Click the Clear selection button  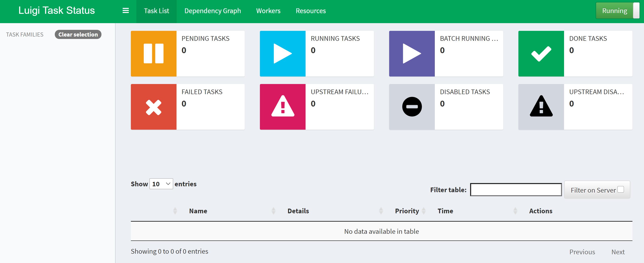78,34
